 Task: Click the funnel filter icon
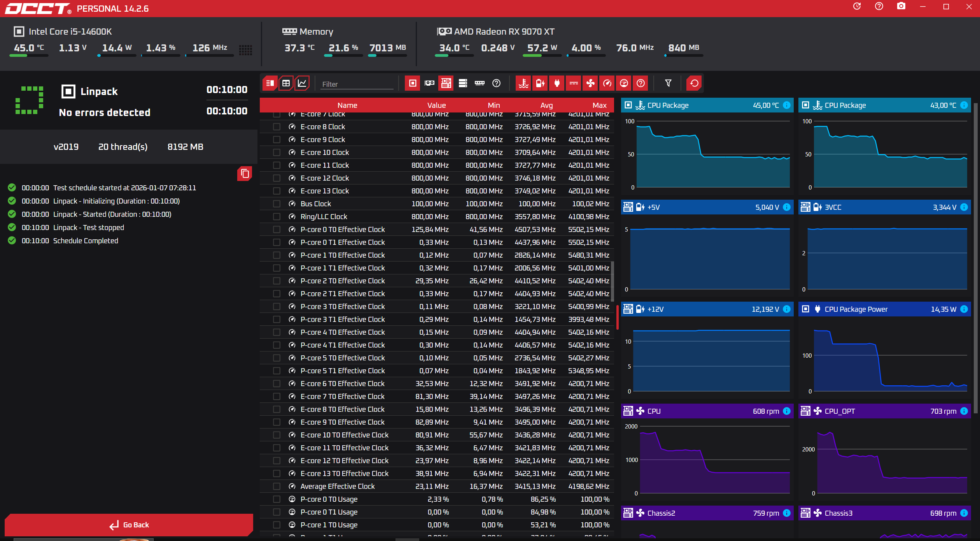point(668,83)
